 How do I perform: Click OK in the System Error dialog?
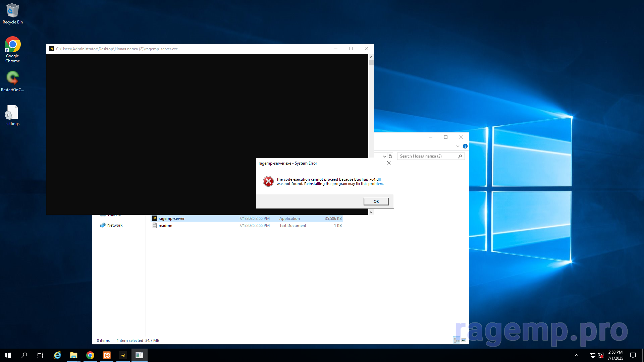(x=376, y=201)
